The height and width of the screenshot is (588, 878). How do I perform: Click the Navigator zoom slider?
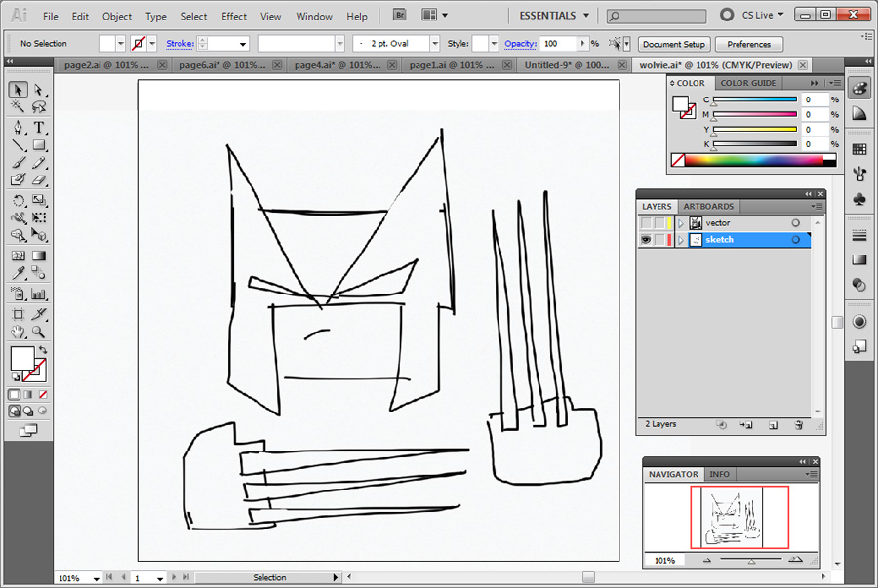pyautogui.click(x=751, y=560)
